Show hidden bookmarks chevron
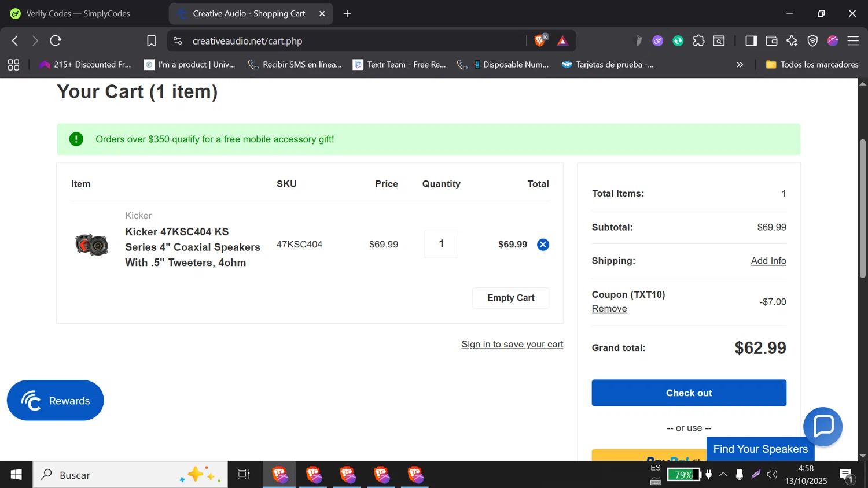This screenshot has width=868, height=488. [740, 65]
